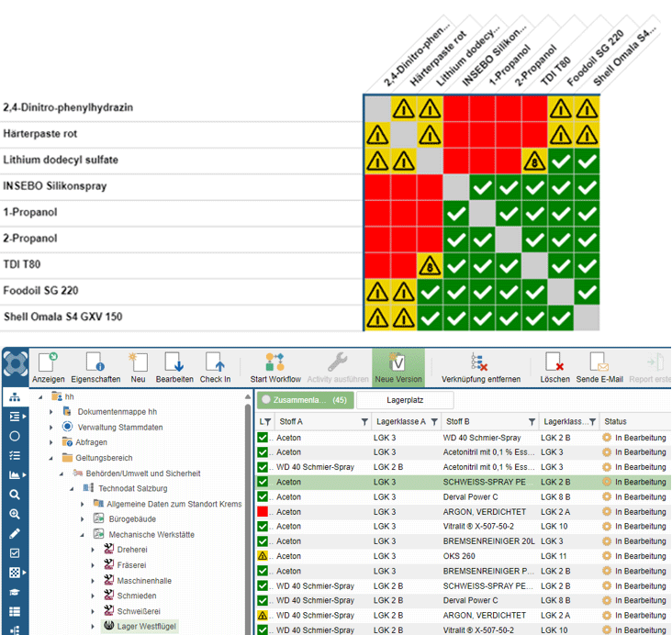Viewport: 672px width, 635px height.
Task: Collapse the Geltungsbereich node
Action: (x=51, y=458)
